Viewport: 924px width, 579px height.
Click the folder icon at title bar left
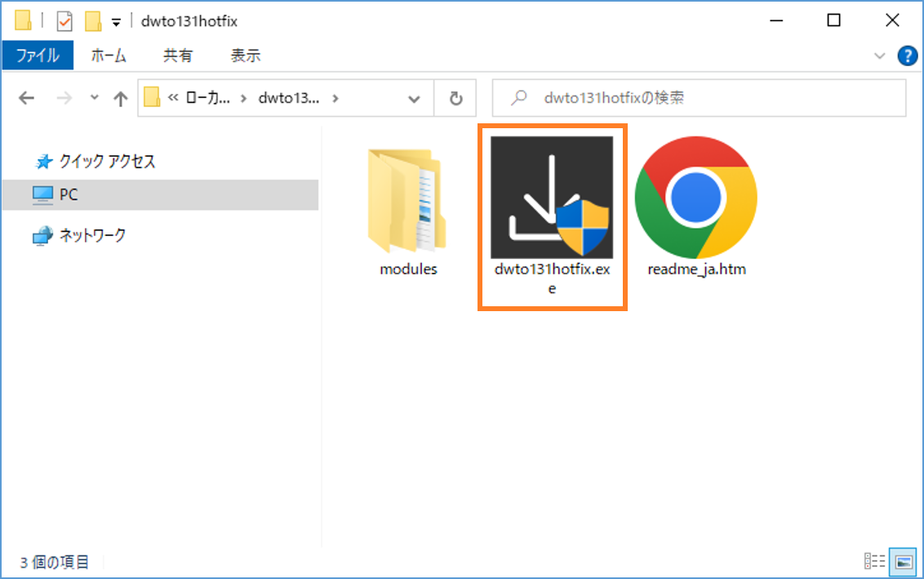23,20
